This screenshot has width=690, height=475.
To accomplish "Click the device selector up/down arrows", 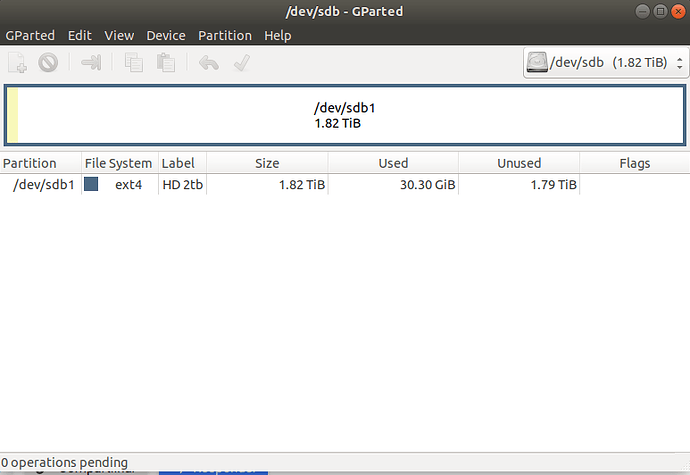I will 680,63.
